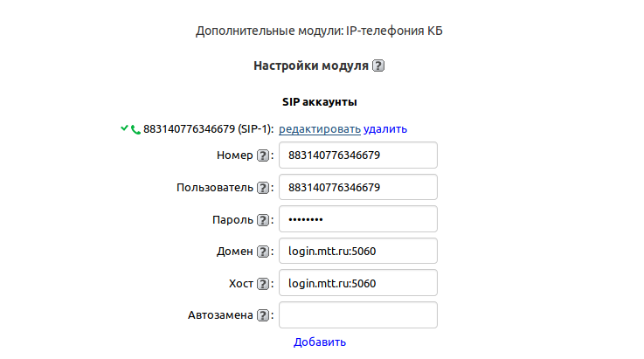
Task: Click help icon beside Автозамена label
Action: (x=261, y=315)
